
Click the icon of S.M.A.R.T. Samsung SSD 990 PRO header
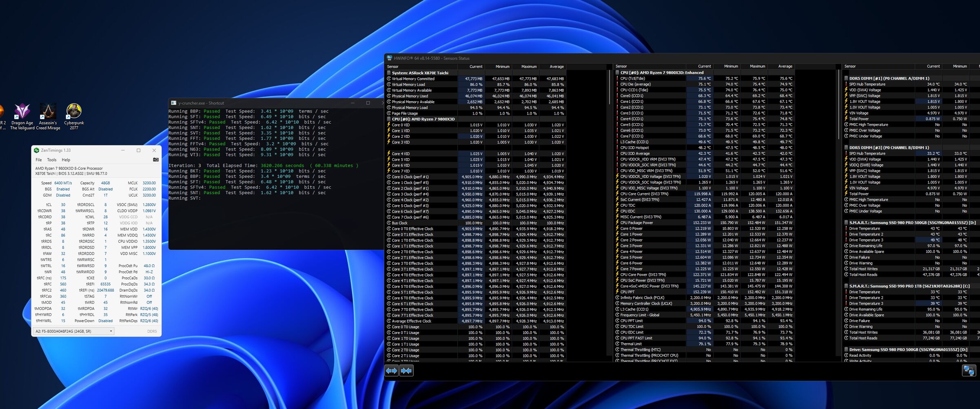click(x=846, y=286)
